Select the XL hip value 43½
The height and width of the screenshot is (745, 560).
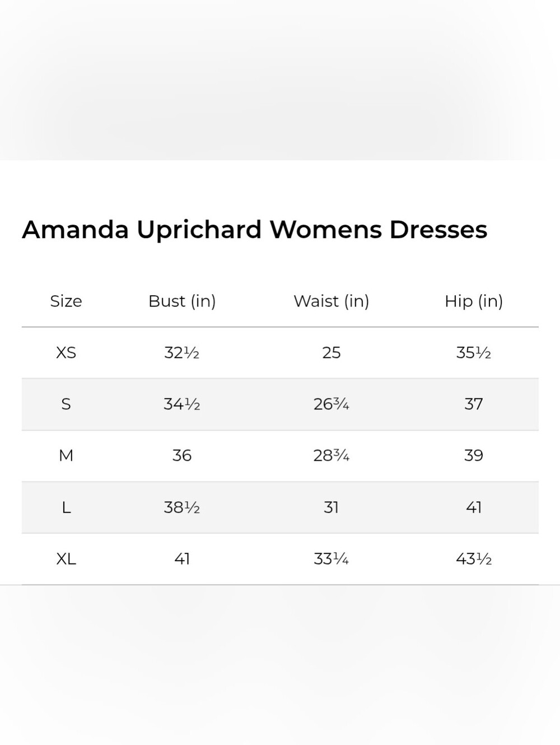474,559
